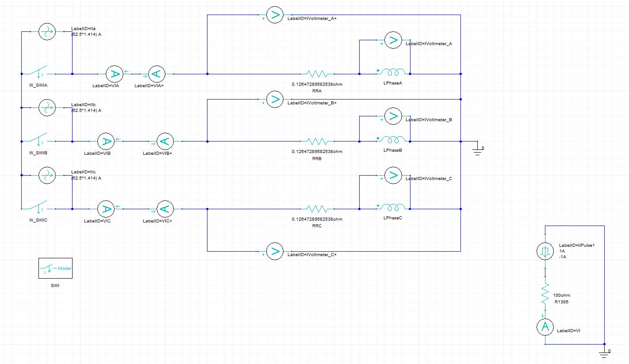The height and width of the screenshot is (364, 629).
Task: Select the LPhaseC inductor coil
Action: tap(393, 207)
